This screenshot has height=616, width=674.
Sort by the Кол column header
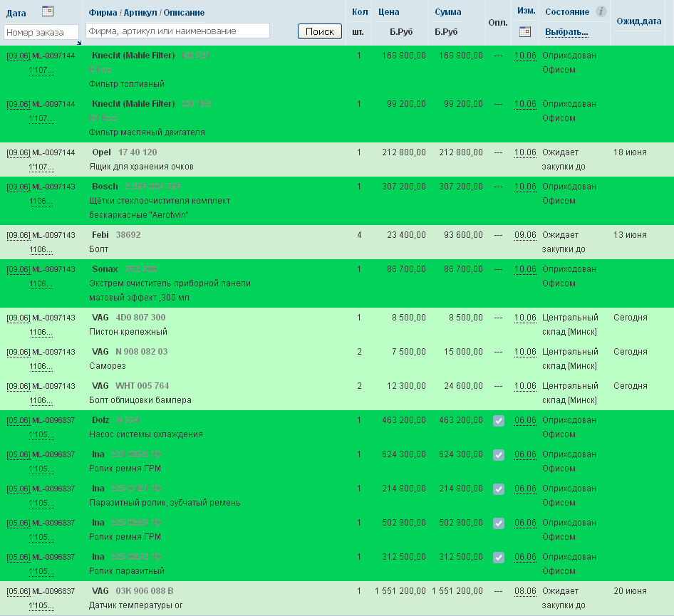(x=360, y=12)
